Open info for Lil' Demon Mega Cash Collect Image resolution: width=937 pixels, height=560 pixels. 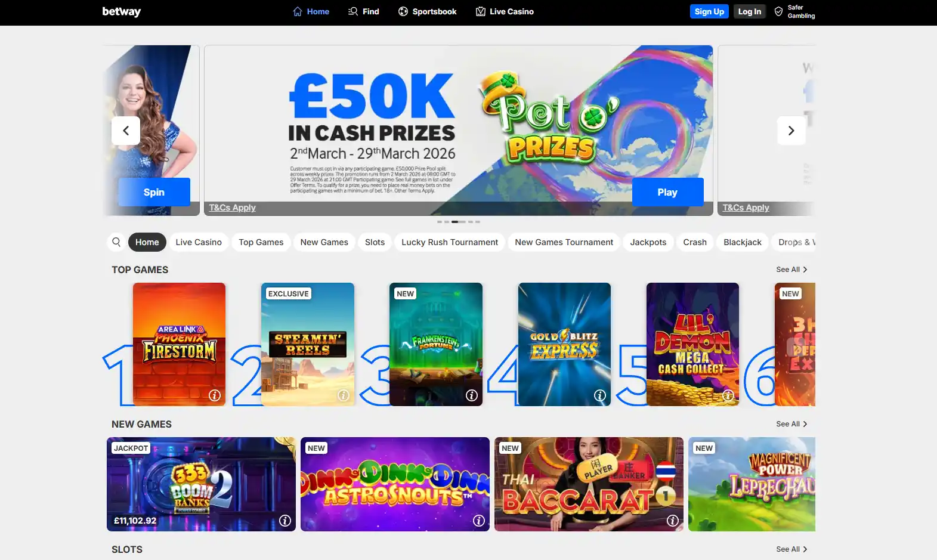728,395
